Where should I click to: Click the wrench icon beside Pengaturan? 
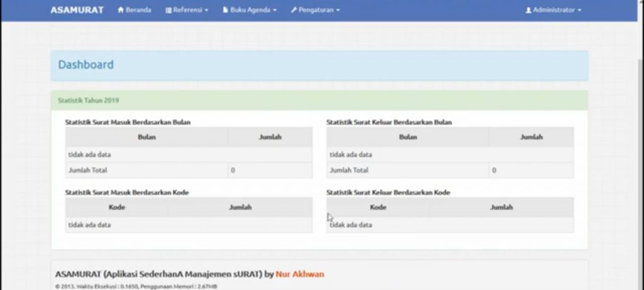coord(294,10)
